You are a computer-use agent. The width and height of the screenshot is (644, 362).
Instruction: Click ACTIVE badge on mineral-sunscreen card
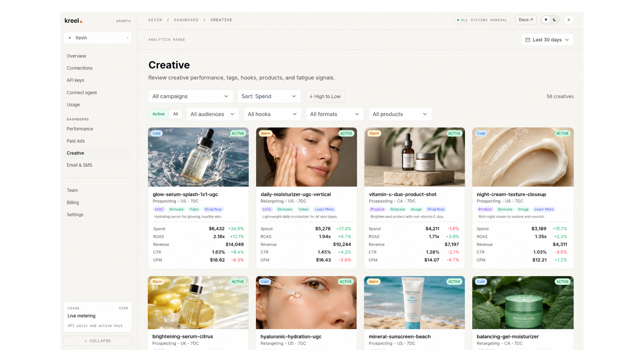454,282
